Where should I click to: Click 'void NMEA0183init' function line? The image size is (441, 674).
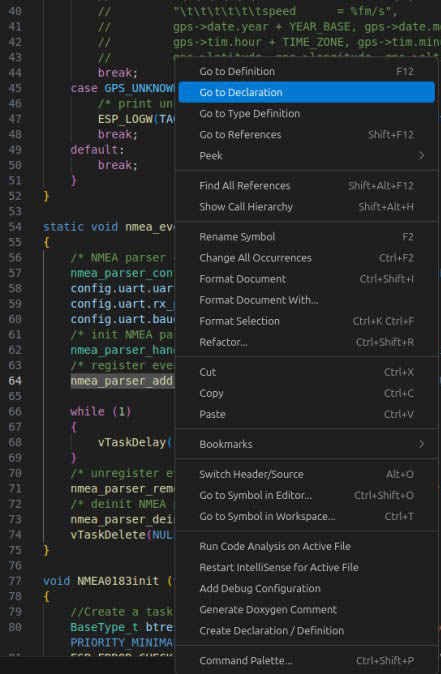coord(108,581)
